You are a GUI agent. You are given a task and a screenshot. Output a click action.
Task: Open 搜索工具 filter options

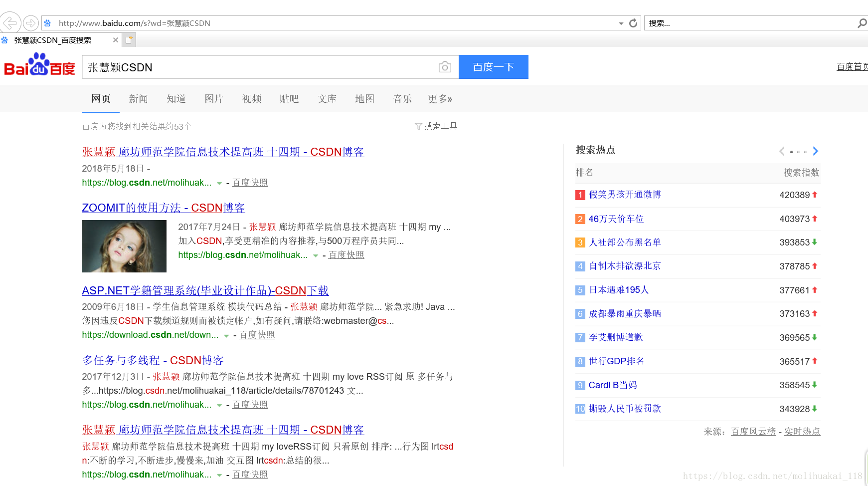click(436, 126)
